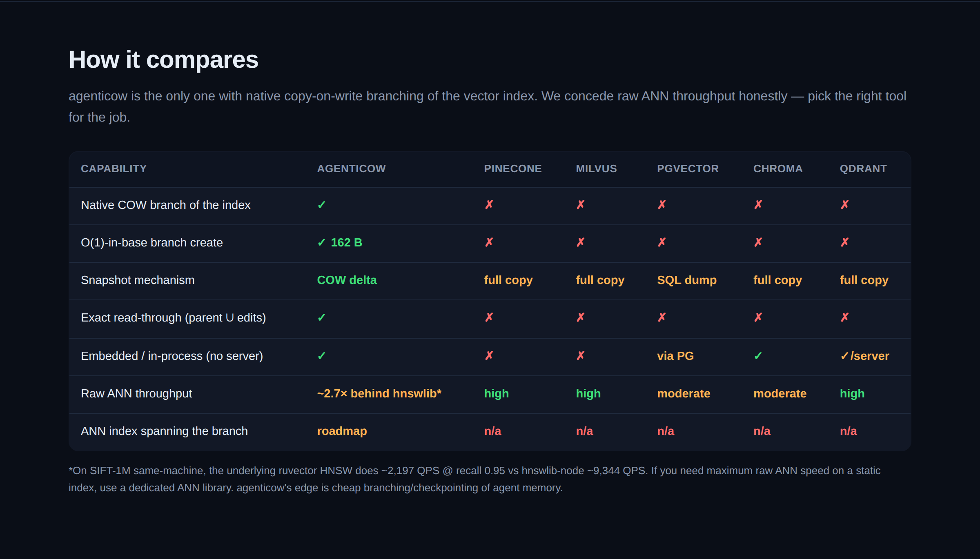This screenshot has width=980, height=559.
Task: Click the 'Exact read-through (parent ∪ edits)' row label
Action: pos(173,317)
